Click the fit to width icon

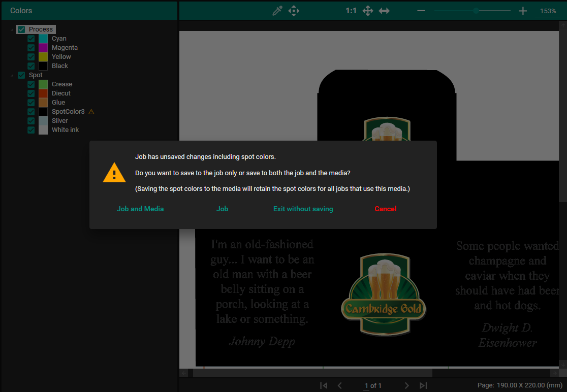coord(384,11)
